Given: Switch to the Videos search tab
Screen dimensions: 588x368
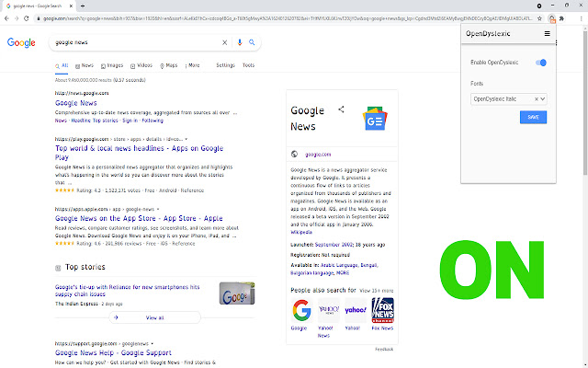Looking at the screenshot, I should pos(141,65).
